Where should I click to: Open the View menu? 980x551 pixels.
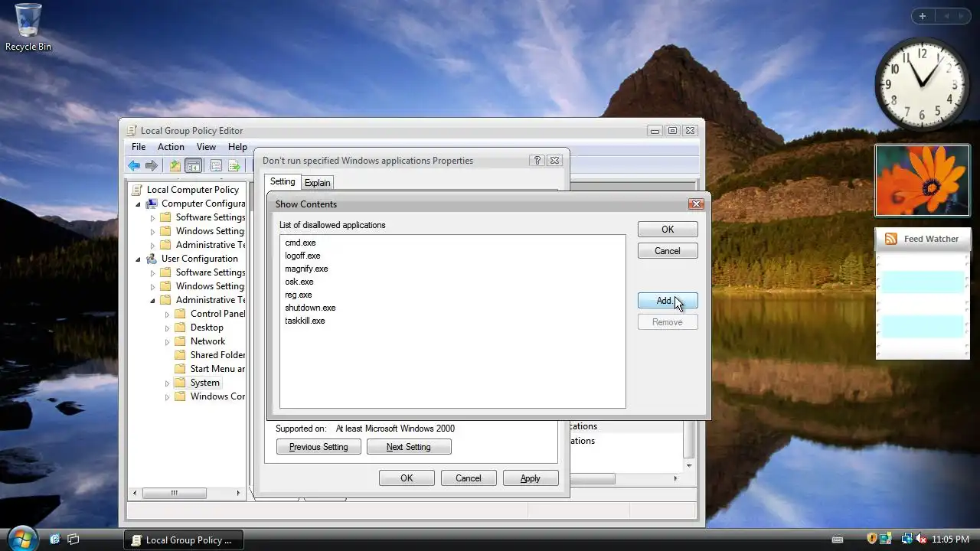point(206,147)
